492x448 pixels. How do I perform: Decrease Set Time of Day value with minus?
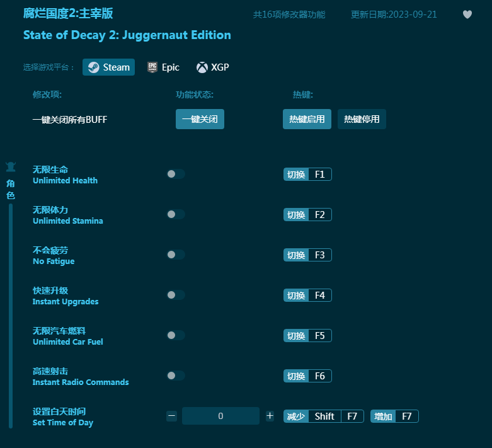pos(171,416)
